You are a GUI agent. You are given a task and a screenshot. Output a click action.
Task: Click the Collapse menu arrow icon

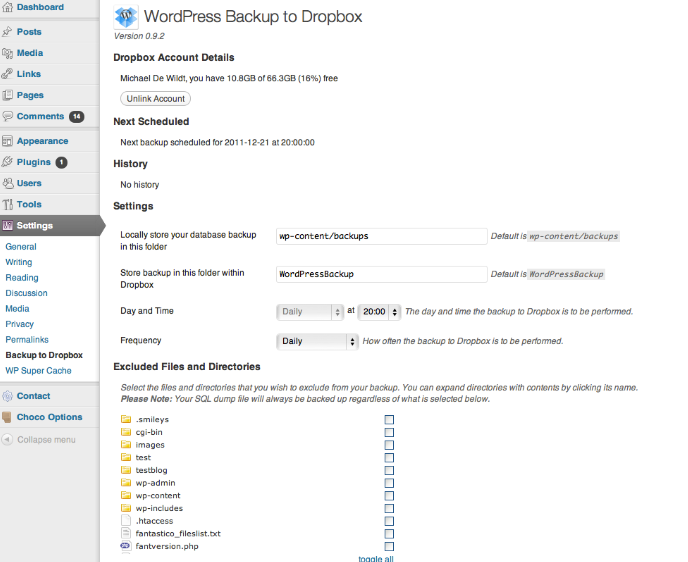7,440
